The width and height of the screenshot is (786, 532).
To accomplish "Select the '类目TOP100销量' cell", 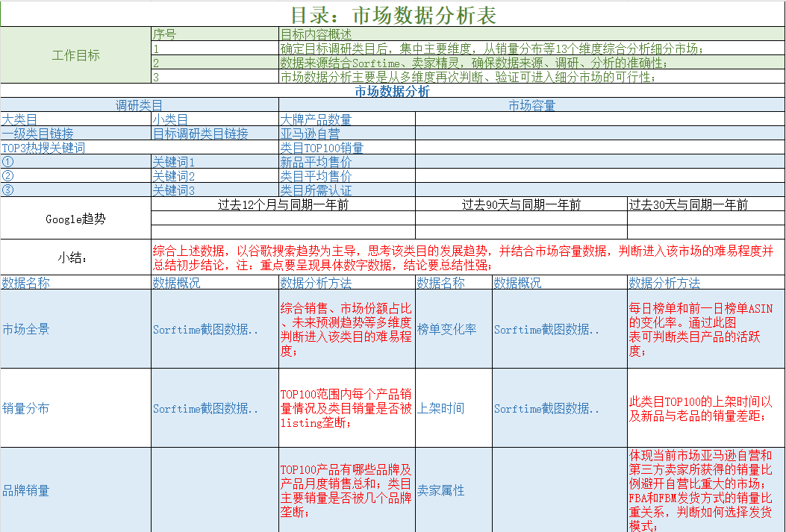I will click(347, 147).
